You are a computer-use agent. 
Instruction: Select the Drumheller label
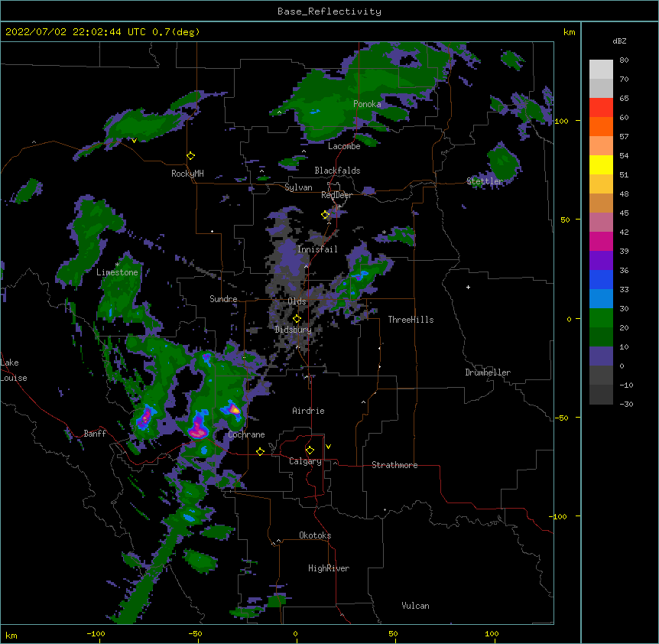488,372
